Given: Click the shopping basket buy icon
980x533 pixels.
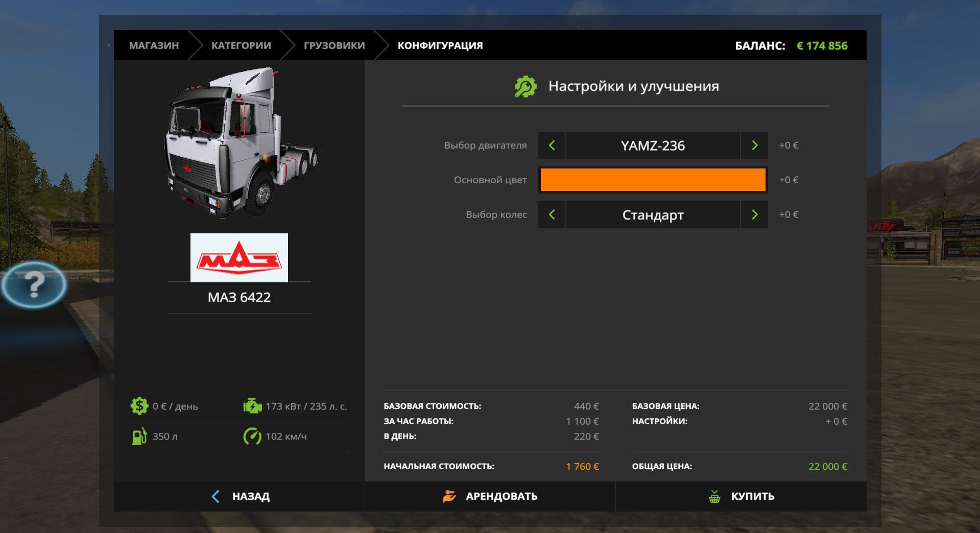Looking at the screenshot, I should click(x=714, y=496).
